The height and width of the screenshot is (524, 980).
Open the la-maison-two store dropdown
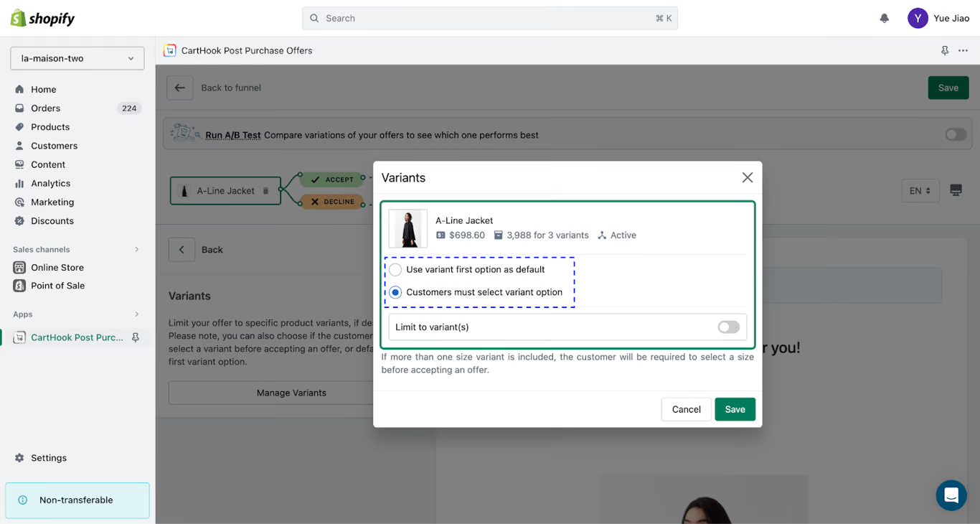[x=77, y=58]
